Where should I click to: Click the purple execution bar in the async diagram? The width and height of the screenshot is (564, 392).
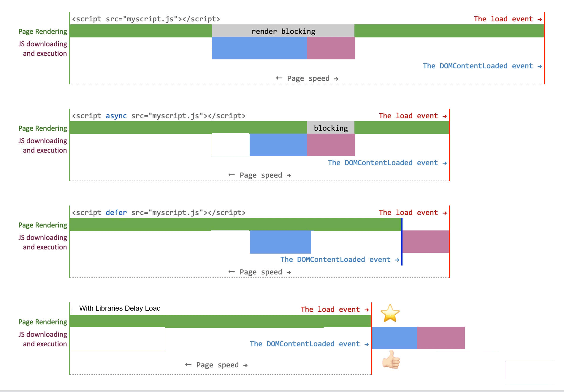pos(330,145)
